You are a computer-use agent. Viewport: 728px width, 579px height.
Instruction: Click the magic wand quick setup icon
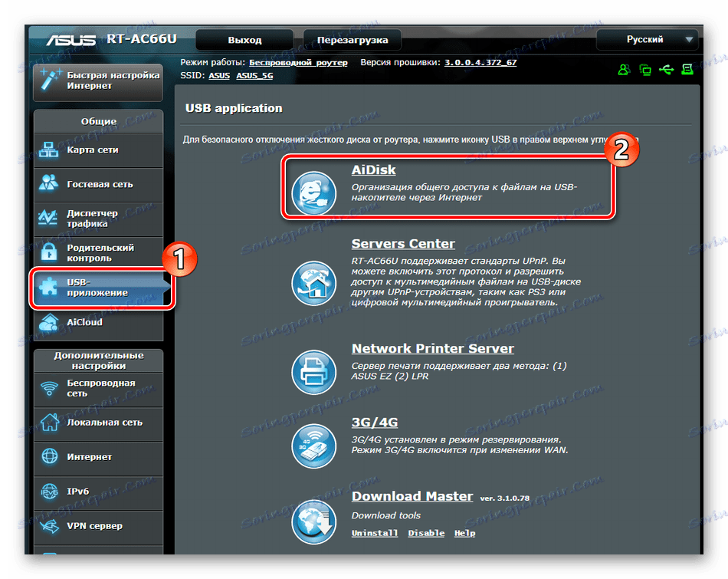[51, 79]
